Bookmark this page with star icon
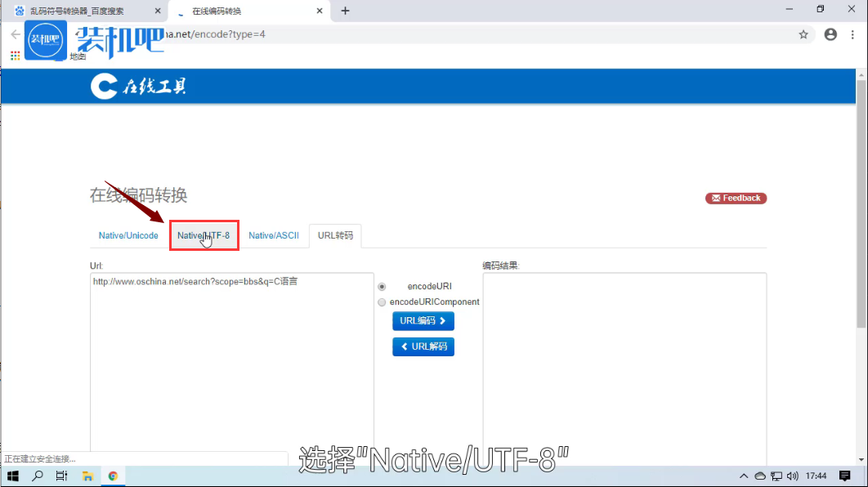 [x=803, y=34]
